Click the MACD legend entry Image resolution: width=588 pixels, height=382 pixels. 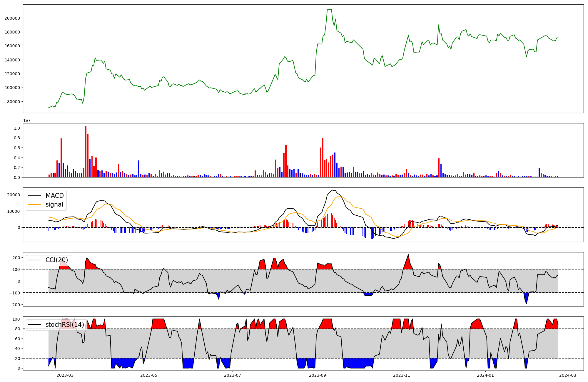(x=54, y=196)
